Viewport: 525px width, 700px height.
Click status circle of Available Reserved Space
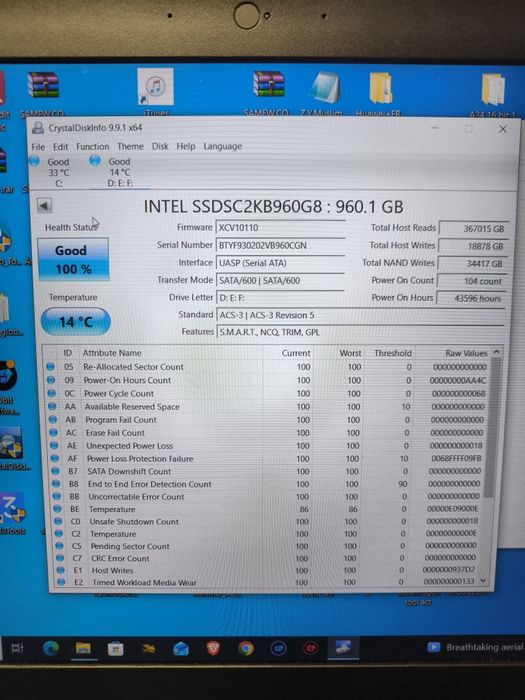click(52, 407)
